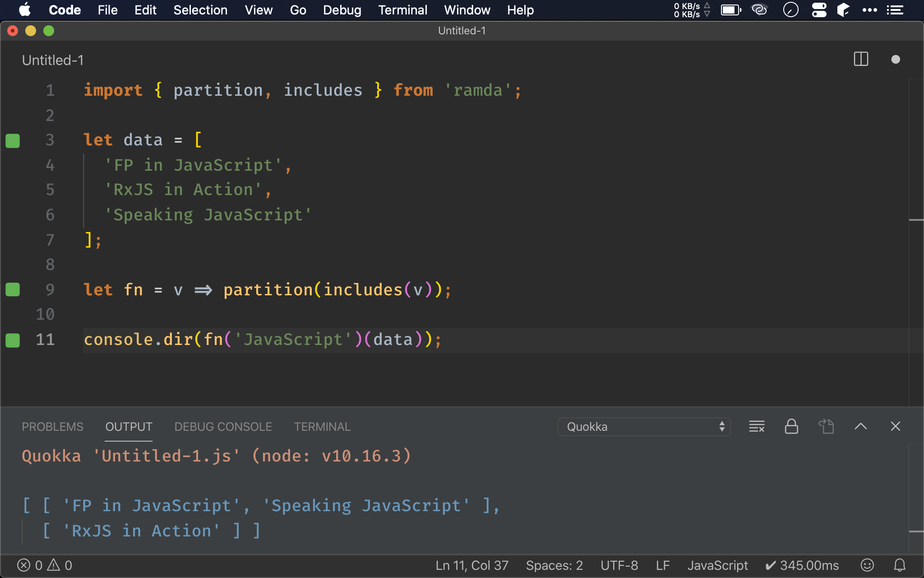Open the File menu

pos(107,10)
